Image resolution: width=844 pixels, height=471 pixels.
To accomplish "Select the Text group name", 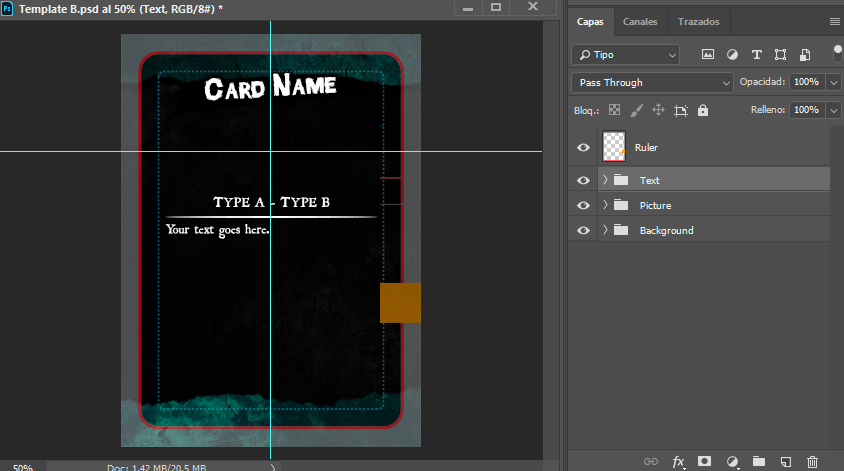I will (x=649, y=180).
